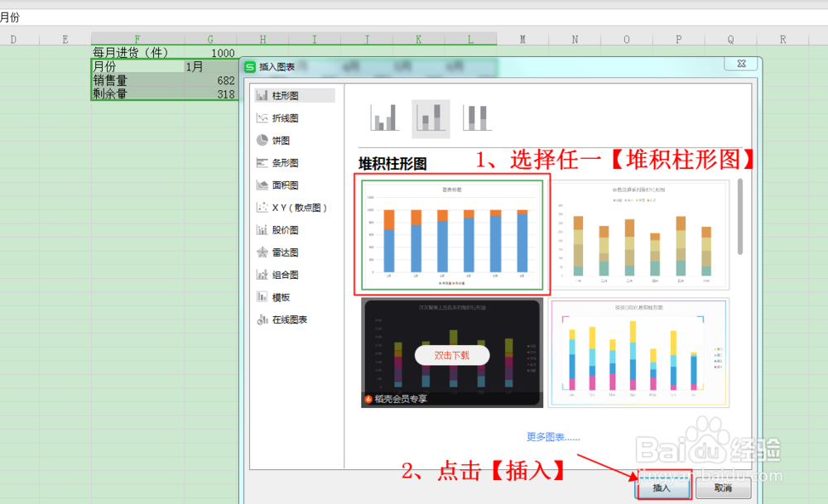Viewport: 828px width, 504px height.
Task: Click the chart list scrollbar
Action: (739, 217)
